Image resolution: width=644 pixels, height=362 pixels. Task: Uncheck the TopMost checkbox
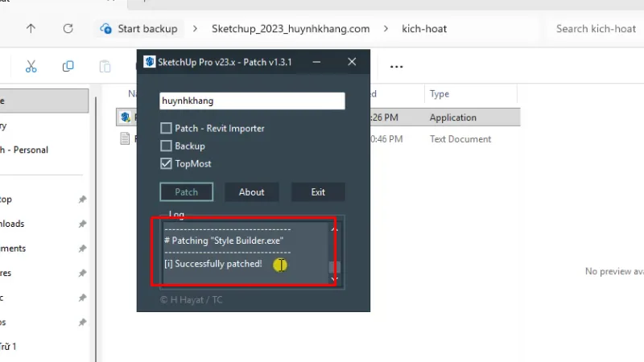pos(166,164)
